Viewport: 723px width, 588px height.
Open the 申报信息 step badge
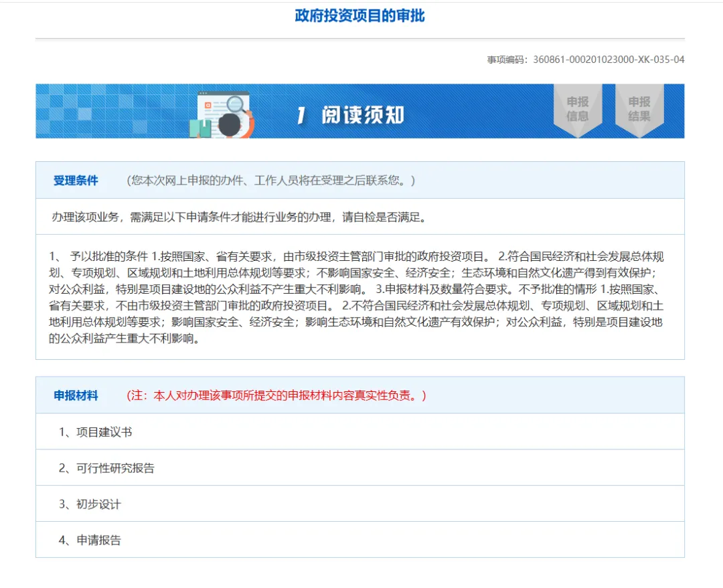pos(577,110)
